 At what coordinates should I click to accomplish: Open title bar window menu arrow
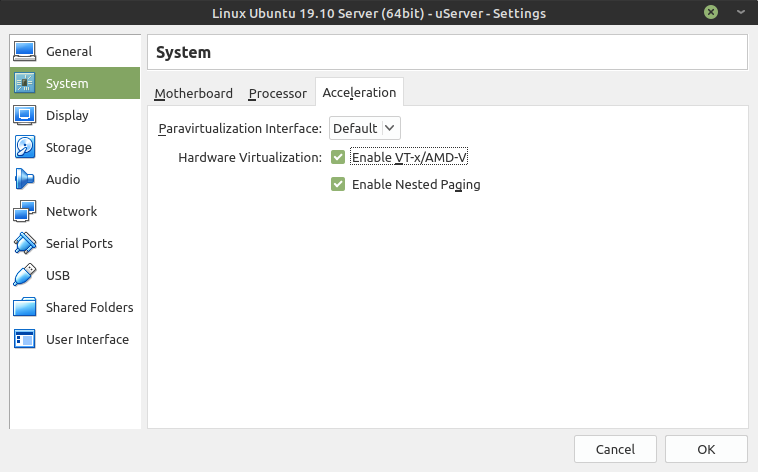(741, 12)
